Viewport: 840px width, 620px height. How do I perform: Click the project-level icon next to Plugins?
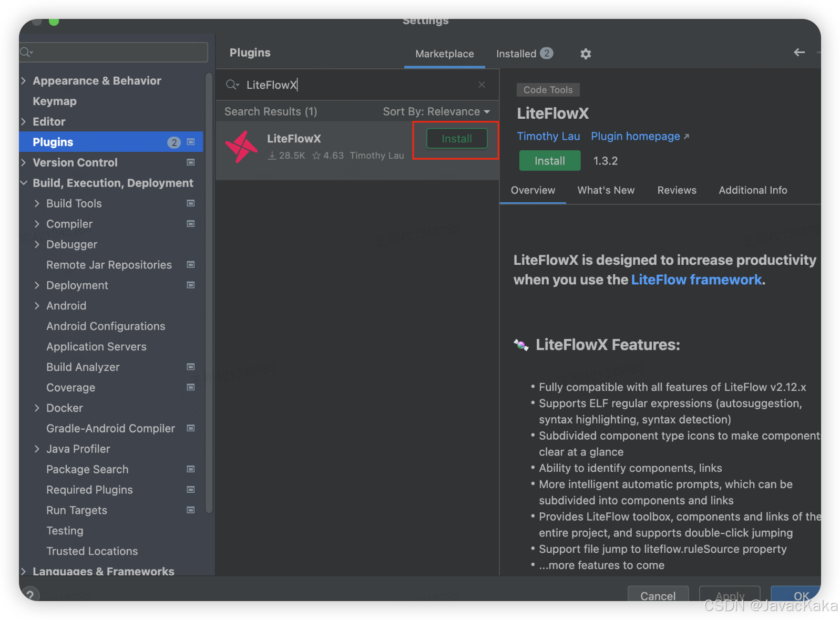click(191, 142)
